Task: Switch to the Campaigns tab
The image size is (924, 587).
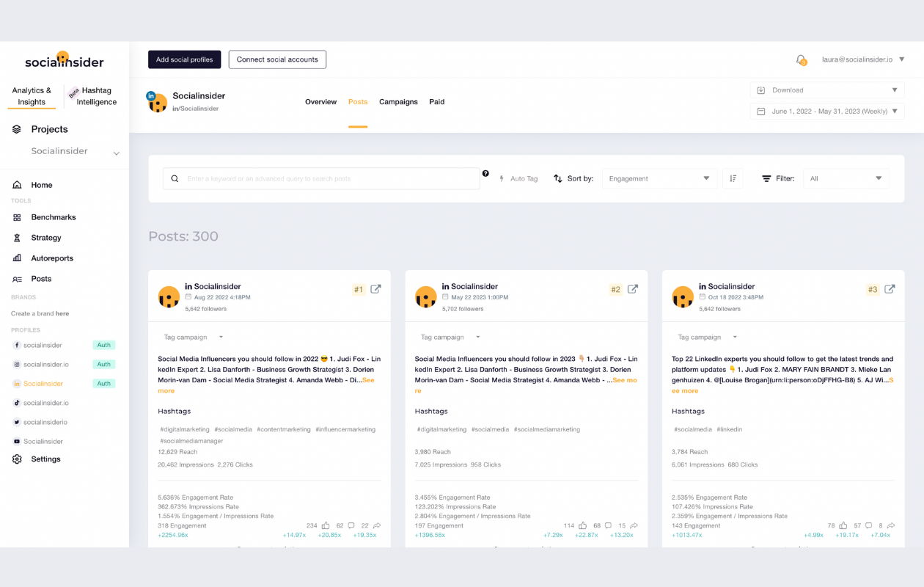Action: [398, 102]
